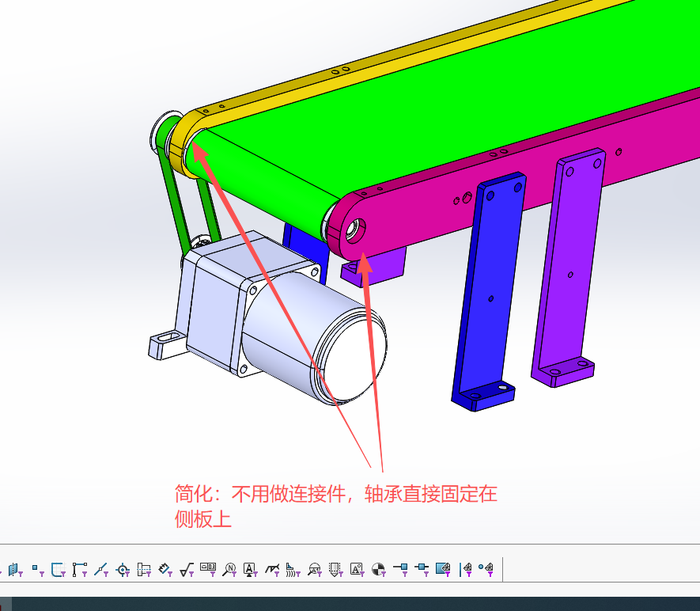Enable the Filter Mesh Facet Edges icon

point(466,570)
